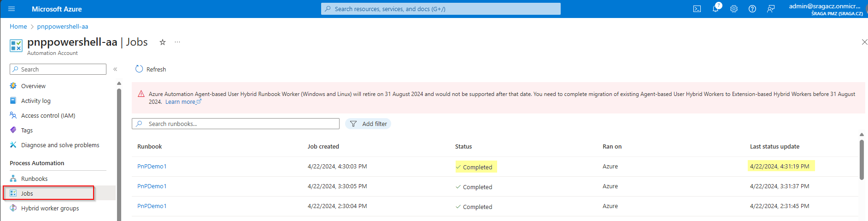The width and height of the screenshot is (868, 221).
Task: Click the Process Automation section heading
Action: coord(37,163)
